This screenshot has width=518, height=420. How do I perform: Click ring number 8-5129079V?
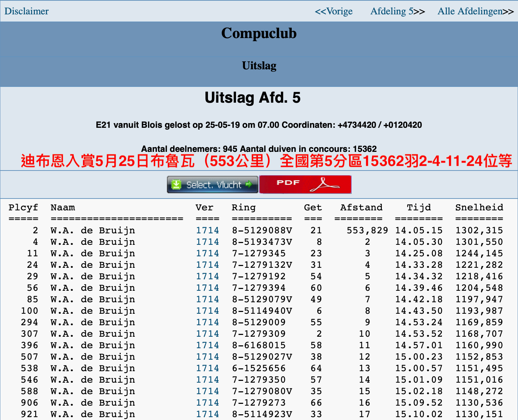[x=262, y=299]
